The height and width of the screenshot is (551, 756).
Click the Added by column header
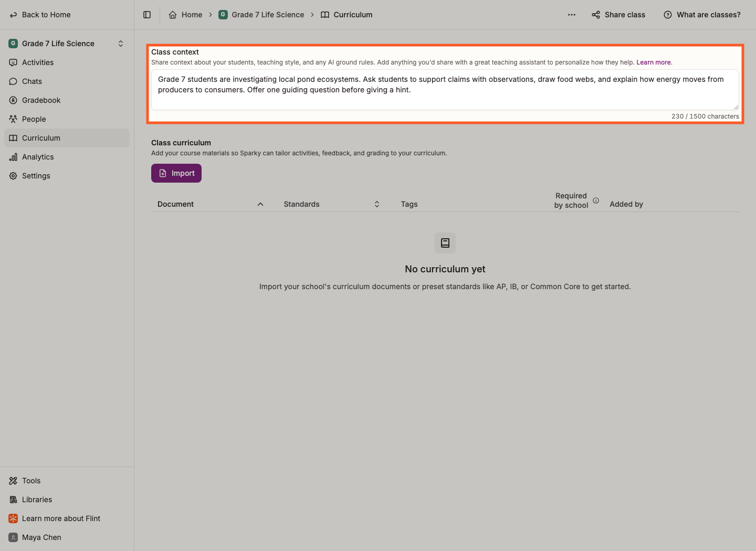(x=626, y=204)
